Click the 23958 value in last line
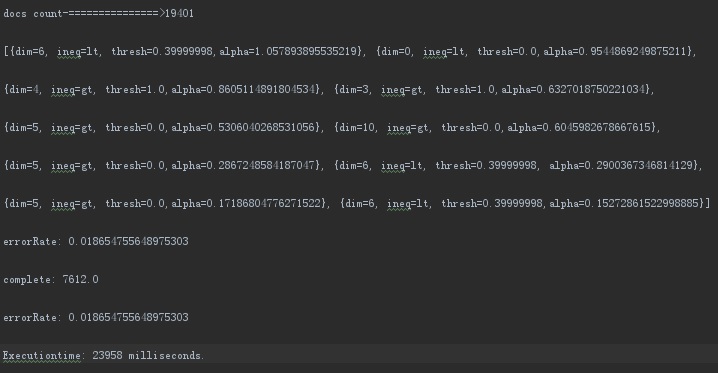Screen dimensions: 718x373 coord(108,355)
